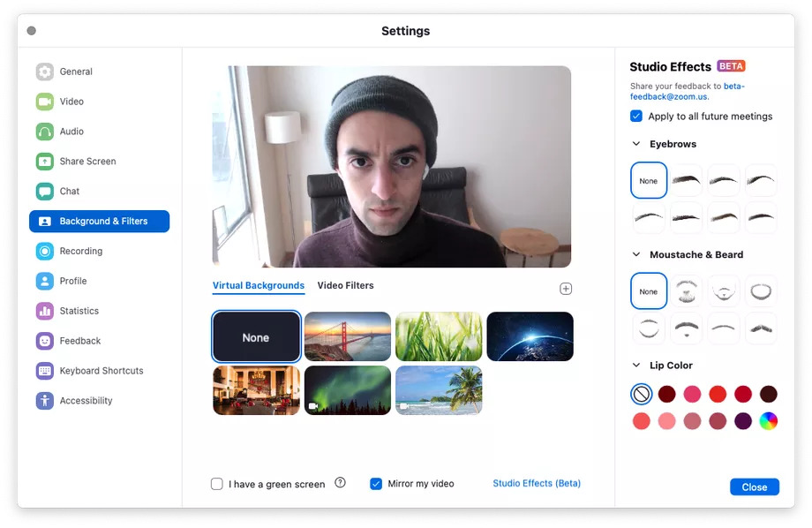Select green grass background
Screen dimensions: 812x528
pyautogui.click(x=439, y=336)
